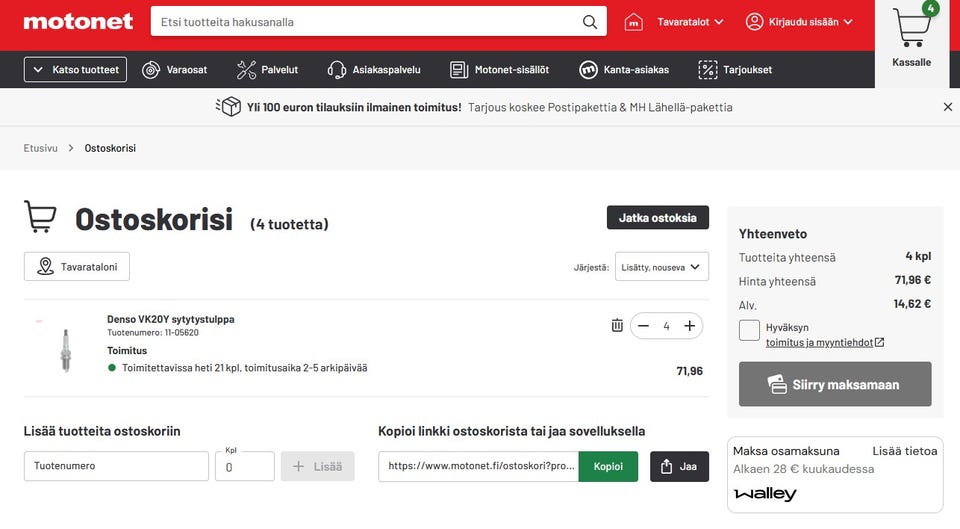Click Ostoskorisi breadcrumb text
Screen dimensions: 960x529
coord(110,148)
